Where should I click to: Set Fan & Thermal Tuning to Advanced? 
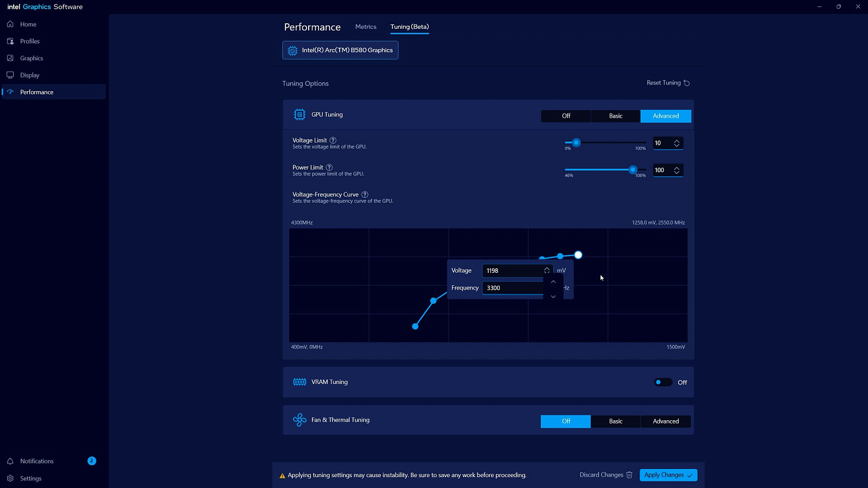[x=666, y=421]
